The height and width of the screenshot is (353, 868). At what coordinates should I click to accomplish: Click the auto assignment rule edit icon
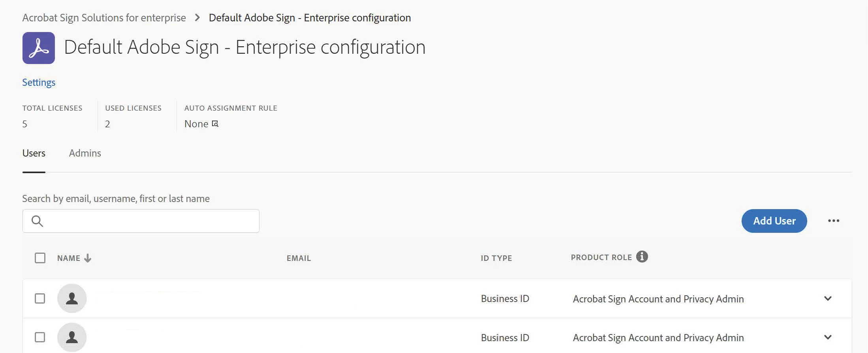(215, 124)
